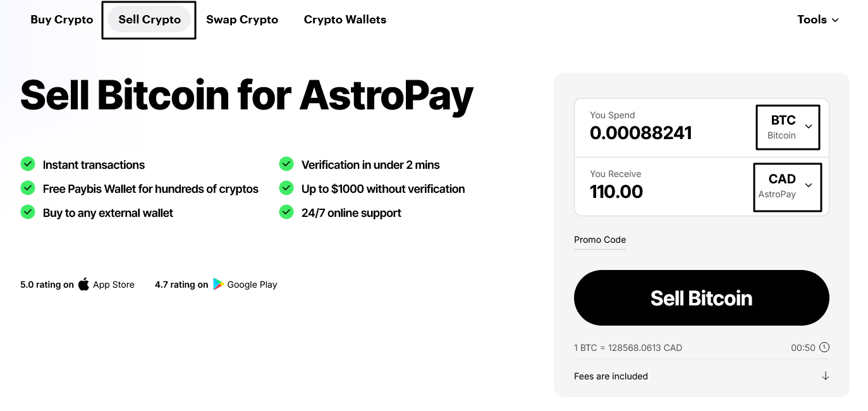Click the Apple App Store icon

click(83, 284)
